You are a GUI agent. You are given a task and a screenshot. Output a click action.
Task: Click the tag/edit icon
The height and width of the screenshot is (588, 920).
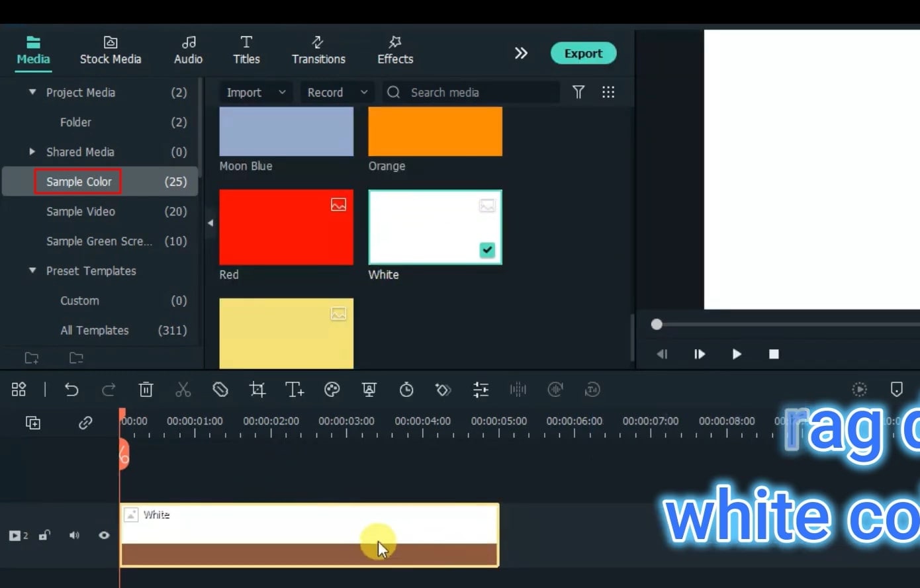pyautogui.click(x=220, y=390)
